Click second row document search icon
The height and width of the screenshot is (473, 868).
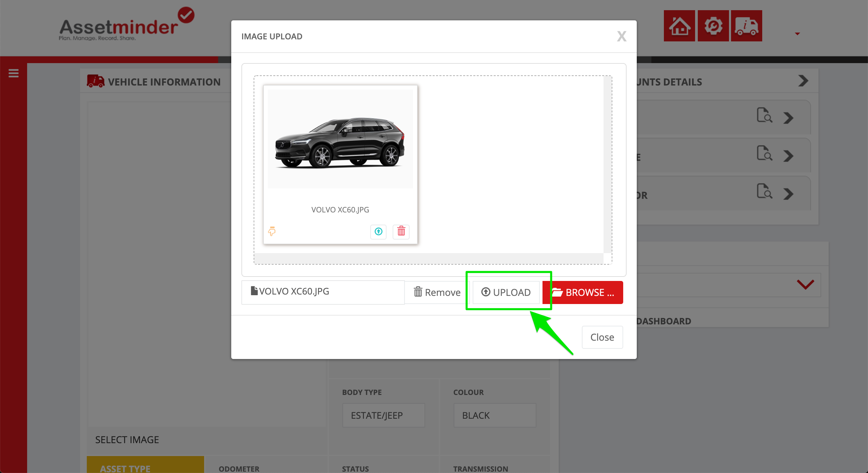[765, 153]
